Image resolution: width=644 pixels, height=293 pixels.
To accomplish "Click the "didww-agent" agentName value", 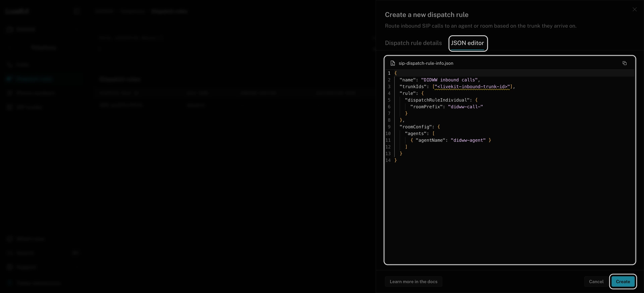I will click(x=468, y=140).
